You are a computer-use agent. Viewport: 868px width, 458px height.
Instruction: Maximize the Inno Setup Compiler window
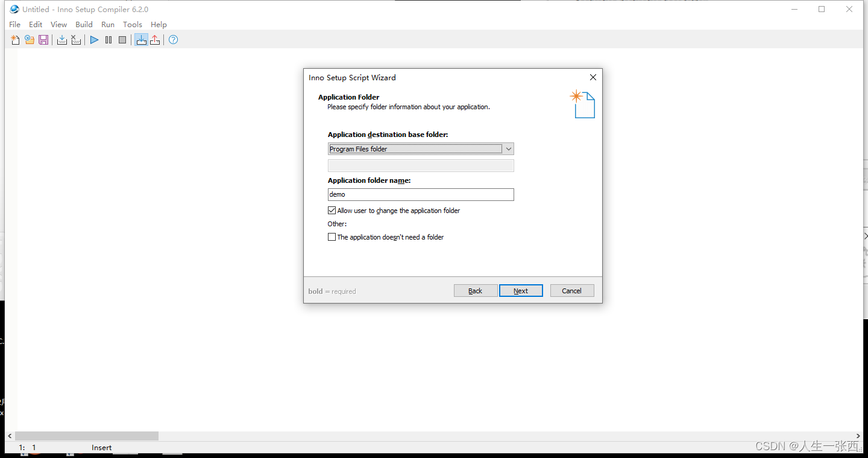click(x=822, y=9)
